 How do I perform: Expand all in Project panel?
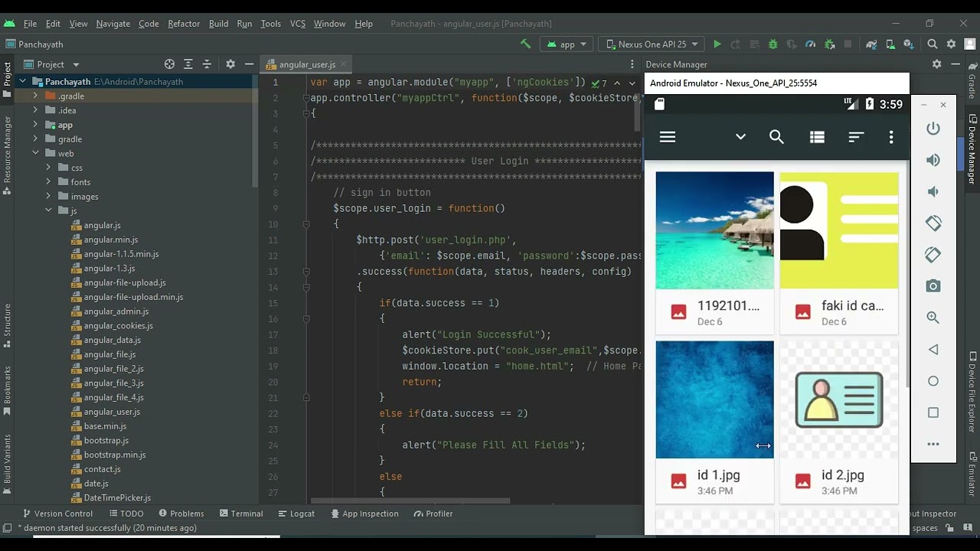pyautogui.click(x=188, y=64)
